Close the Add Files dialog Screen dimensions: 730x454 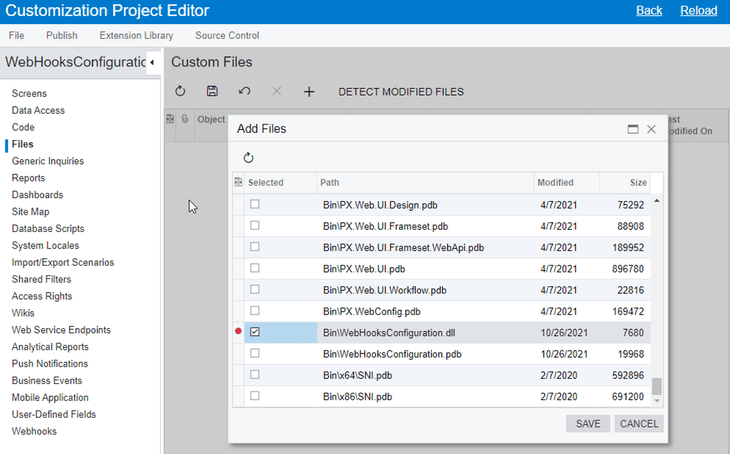651,129
